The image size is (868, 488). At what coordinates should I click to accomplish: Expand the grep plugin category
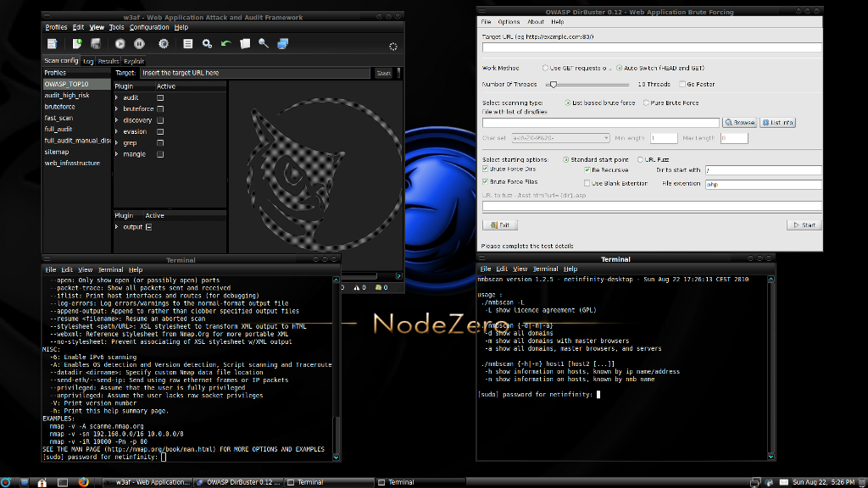[117, 143]
